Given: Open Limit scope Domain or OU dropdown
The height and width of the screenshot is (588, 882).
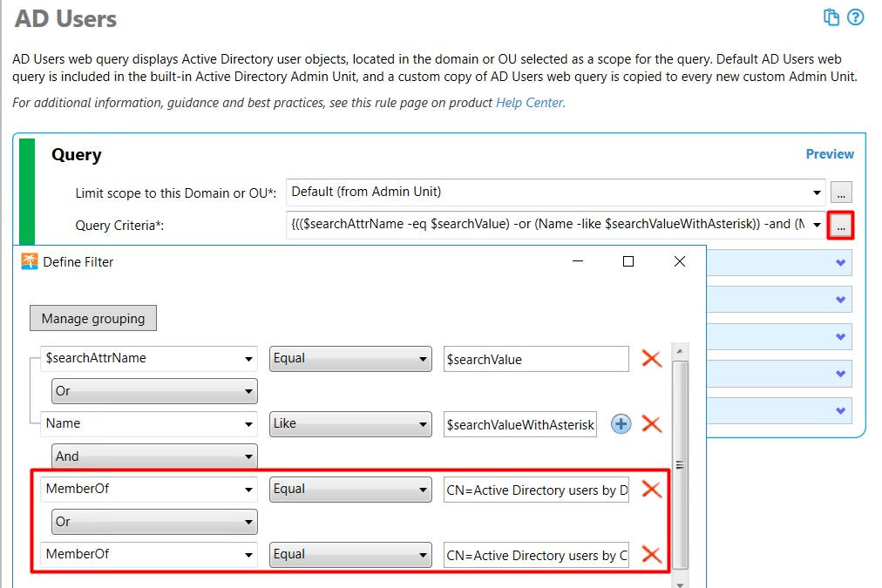Looking at the screenshot, I should [817, 193].
